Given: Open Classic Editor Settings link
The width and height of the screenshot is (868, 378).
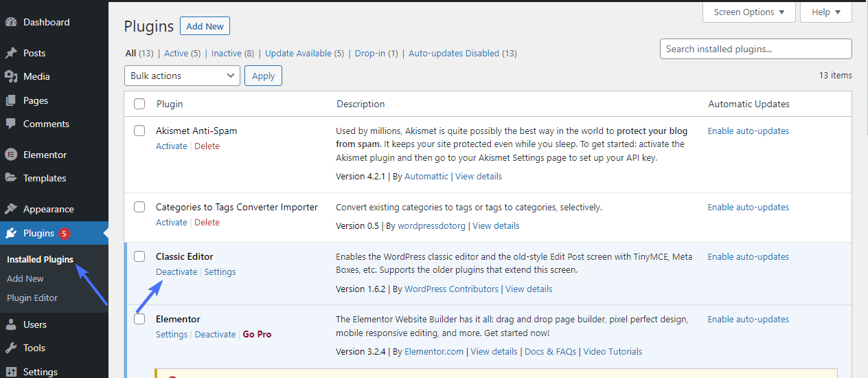Looking at the screenshot, I should point(220,271).
